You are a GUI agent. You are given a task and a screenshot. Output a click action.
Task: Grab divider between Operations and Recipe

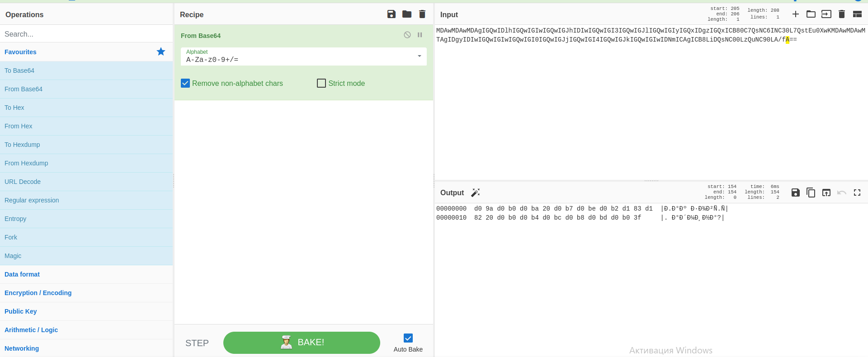(x=174, y=180)
